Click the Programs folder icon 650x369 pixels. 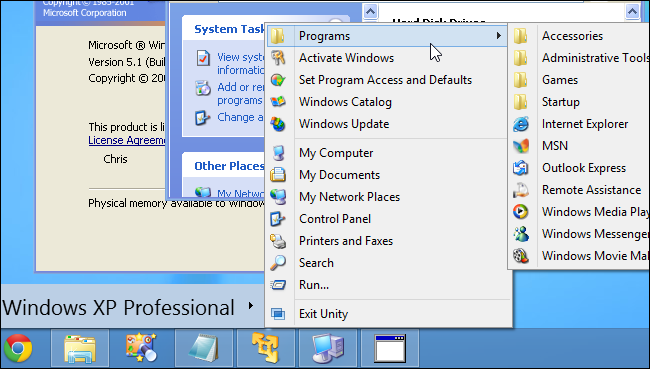point(278,36)
